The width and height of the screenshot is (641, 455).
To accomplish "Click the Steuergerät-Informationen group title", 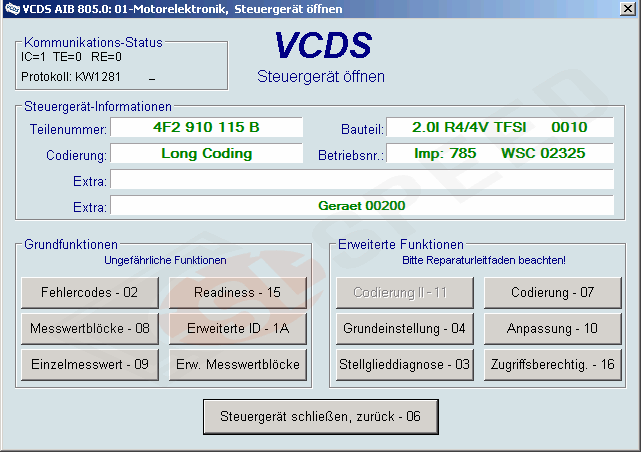I will pos(98,107).
